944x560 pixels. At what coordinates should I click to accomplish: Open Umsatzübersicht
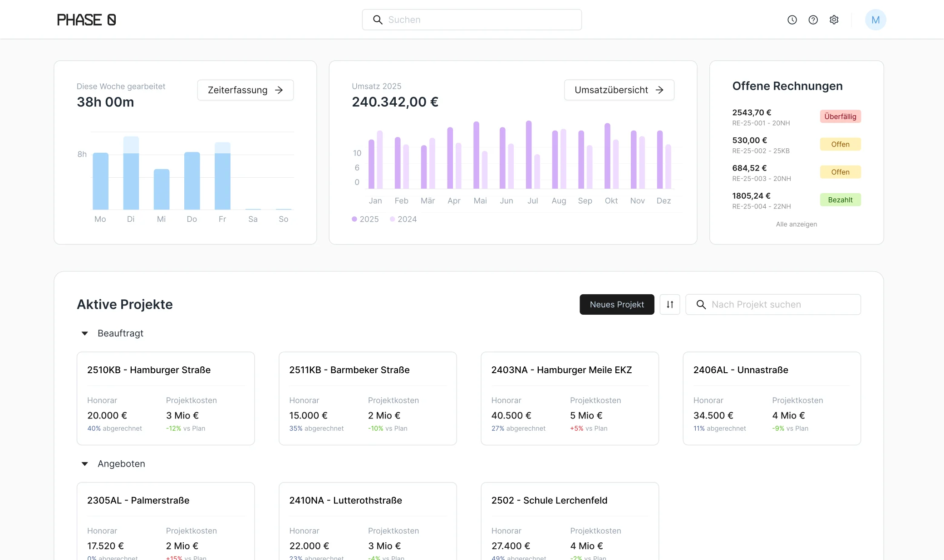click(619, 90)
